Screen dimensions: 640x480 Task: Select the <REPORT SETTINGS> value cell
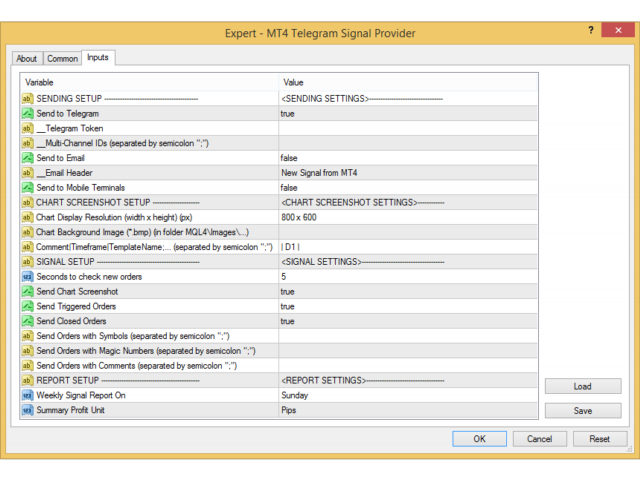pyautogui.click(x=408, y=380)
